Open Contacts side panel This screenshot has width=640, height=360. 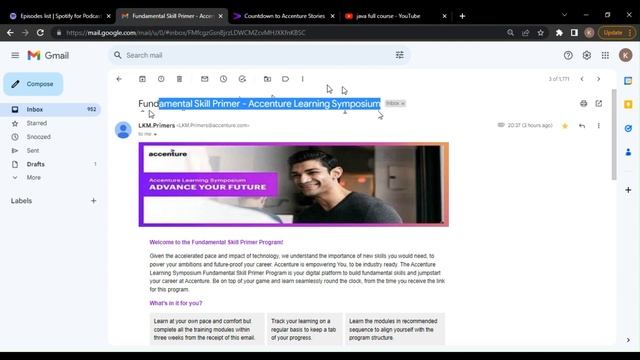pos(628,152)
